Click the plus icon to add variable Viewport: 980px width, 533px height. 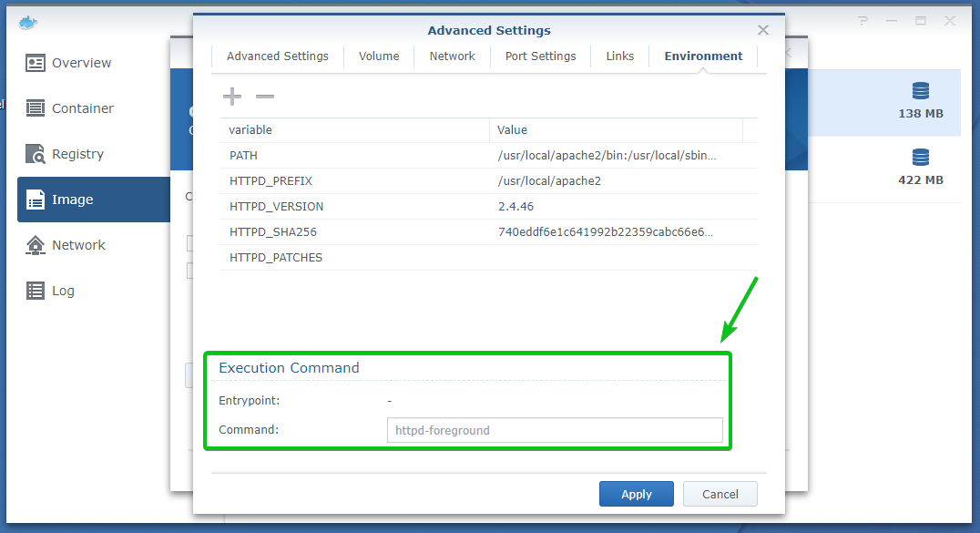[x=232, y=97]
